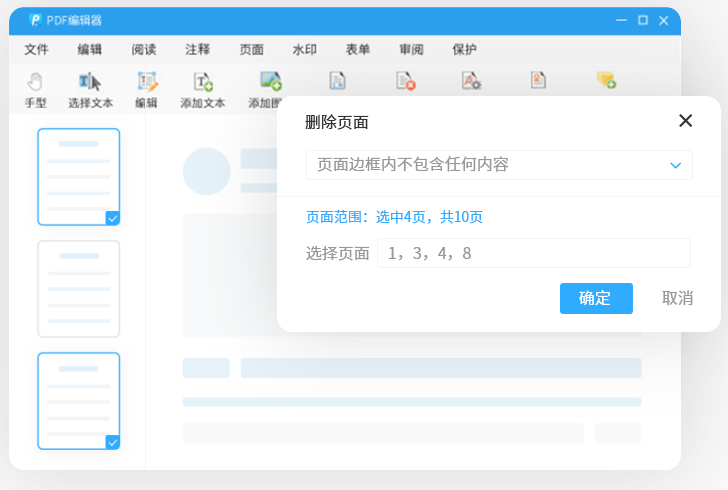Screen dimensions: 728x490
Task: Click the dropdown chevron arrow in dialog
Action: coord(676,165)
